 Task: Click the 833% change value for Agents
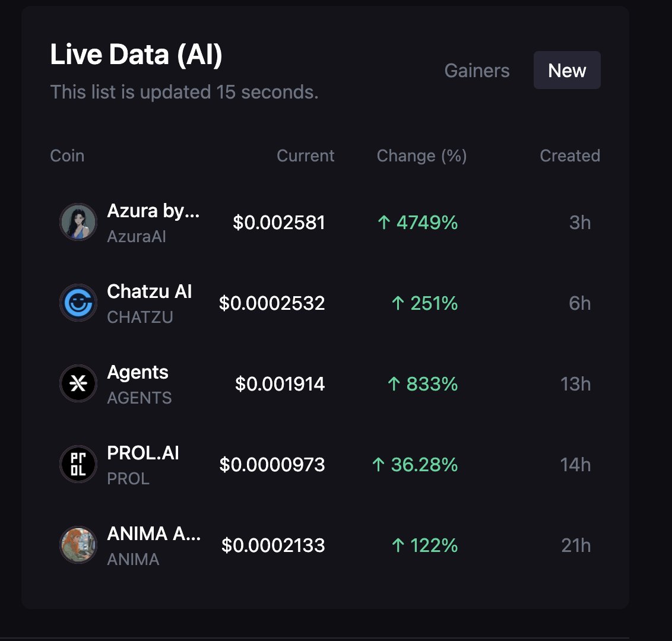point(432,384)
